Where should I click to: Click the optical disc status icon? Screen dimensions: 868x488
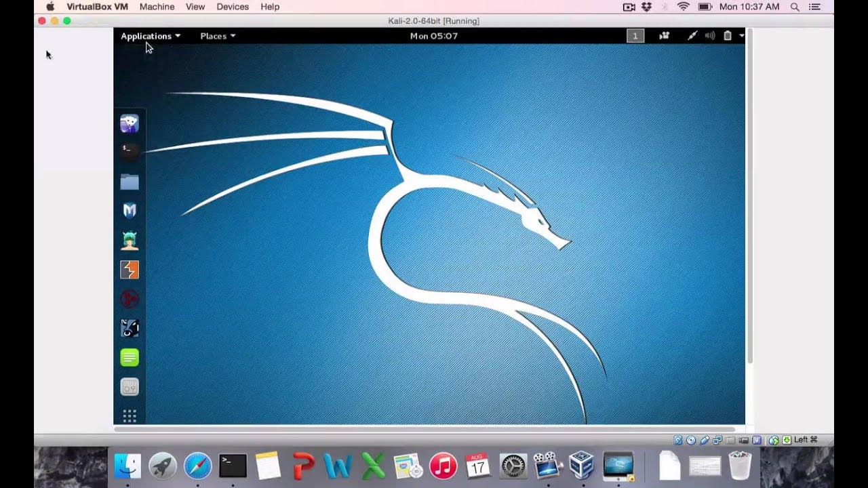click(x=691, y=440)
